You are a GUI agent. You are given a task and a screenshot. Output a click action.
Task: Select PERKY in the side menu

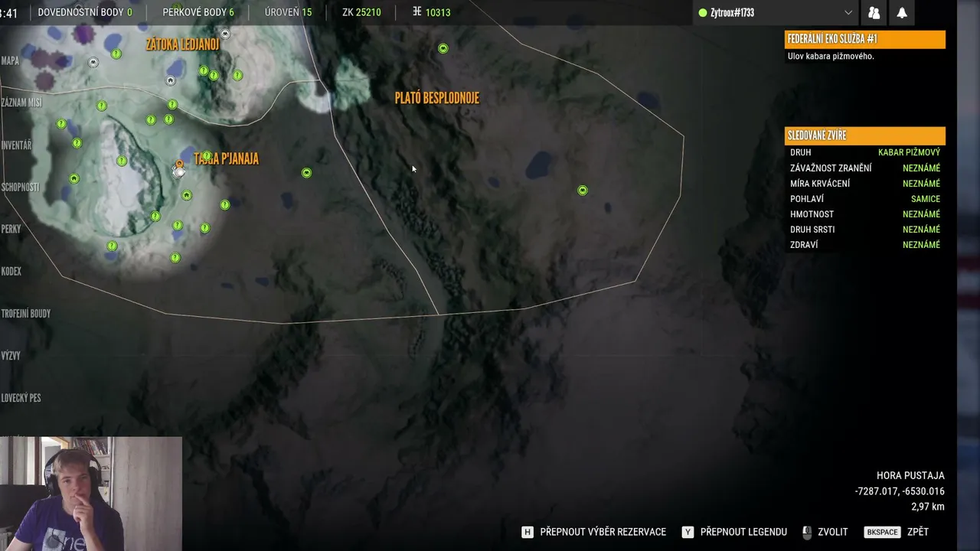(11, 229)
